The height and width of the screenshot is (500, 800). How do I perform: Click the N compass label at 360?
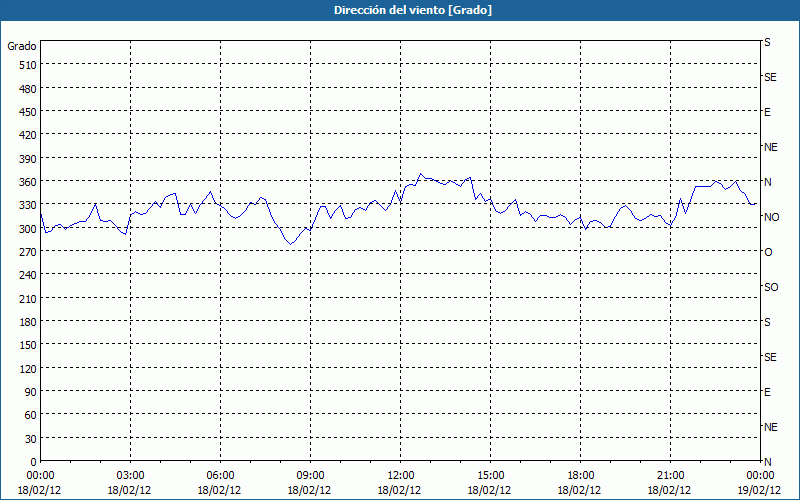pos(768,182)
